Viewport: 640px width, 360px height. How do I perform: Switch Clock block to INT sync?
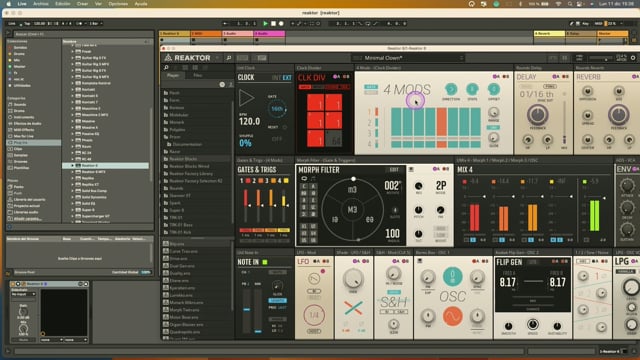pos(277,78)
